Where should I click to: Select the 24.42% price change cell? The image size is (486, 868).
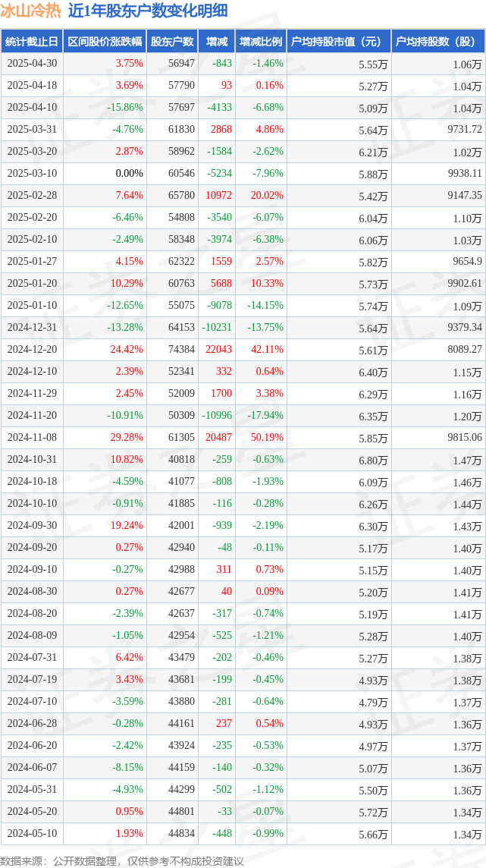[127, 349]
